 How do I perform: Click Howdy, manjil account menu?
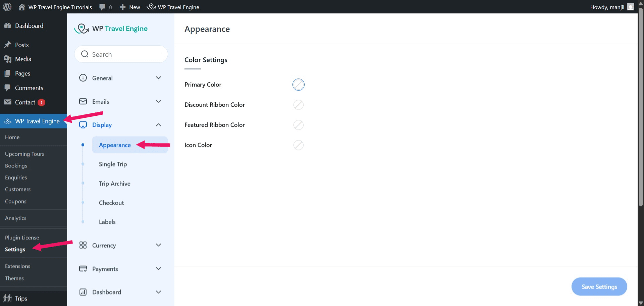tap(612, 7)
